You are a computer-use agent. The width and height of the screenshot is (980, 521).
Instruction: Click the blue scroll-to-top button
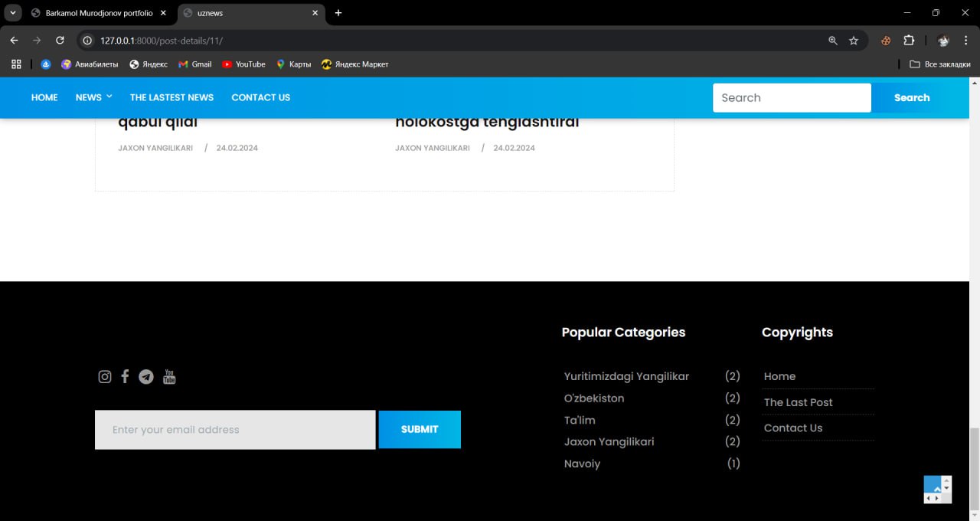tap(933, 485)
